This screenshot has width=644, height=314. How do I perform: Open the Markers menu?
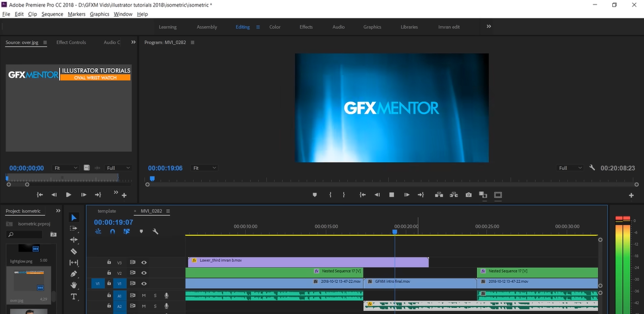click(x=76, y=14)
